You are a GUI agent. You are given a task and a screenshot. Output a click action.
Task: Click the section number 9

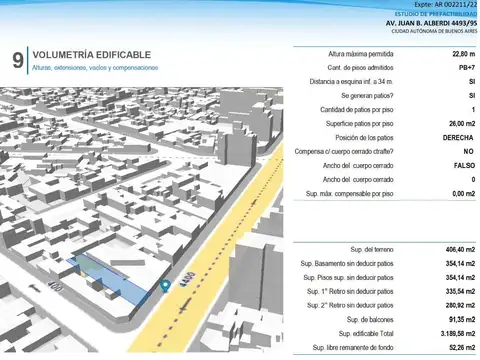tap(18, 60)
